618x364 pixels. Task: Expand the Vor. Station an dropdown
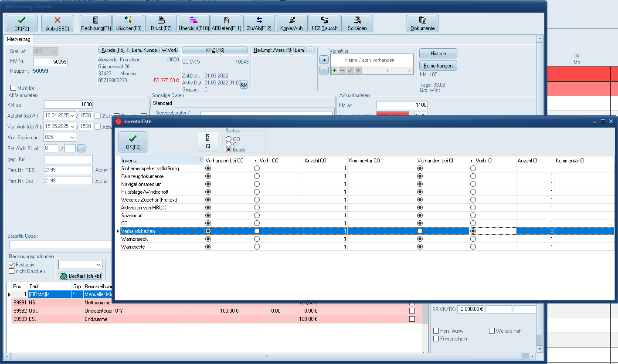click(x=72, y=138)
